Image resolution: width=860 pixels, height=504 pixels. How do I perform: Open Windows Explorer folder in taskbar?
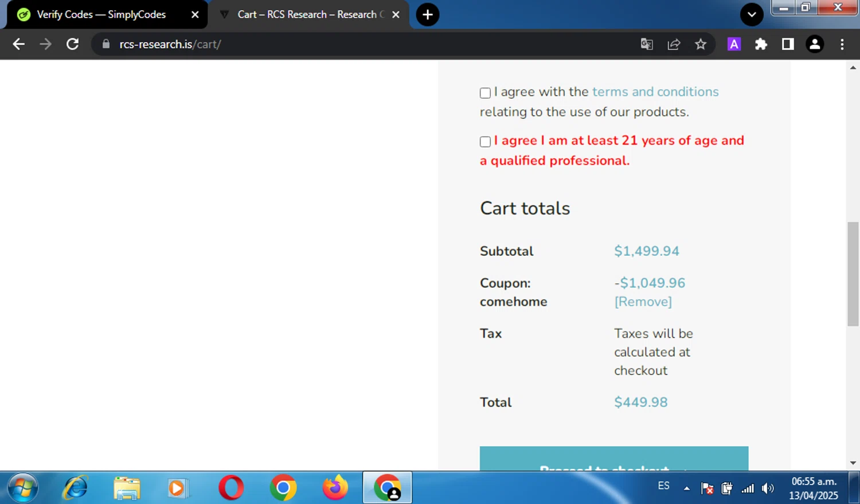(x=127, y=489)
